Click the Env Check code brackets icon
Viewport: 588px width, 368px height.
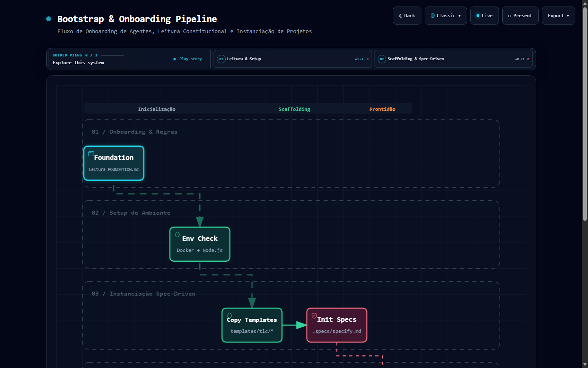177,235
